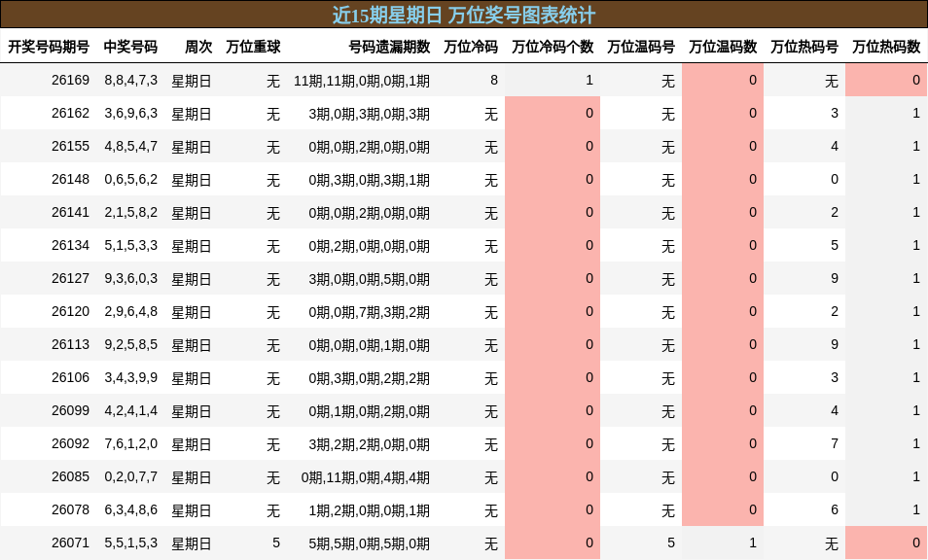Click omission cell 0期,3期,0期,3期,1期
This screenshot has width=928, height=560.
pos(370,181)
